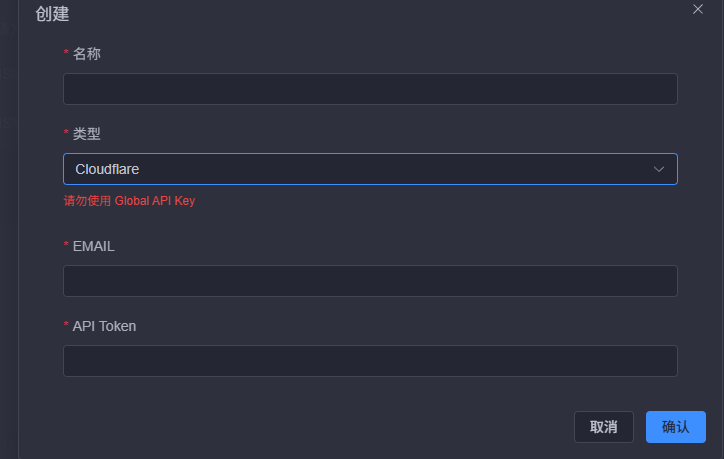Click into the API Token field

pyautogui.click(x=370, y=361)
